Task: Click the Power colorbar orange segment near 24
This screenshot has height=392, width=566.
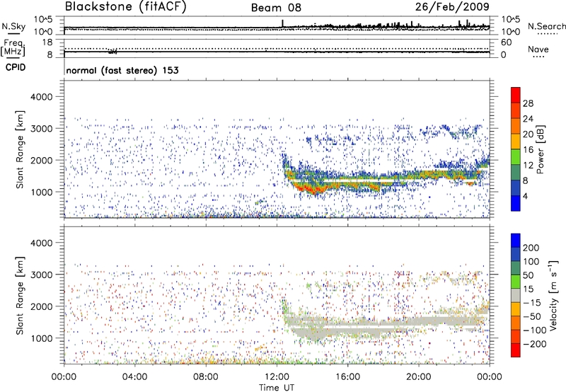Action: click(516, 126)
